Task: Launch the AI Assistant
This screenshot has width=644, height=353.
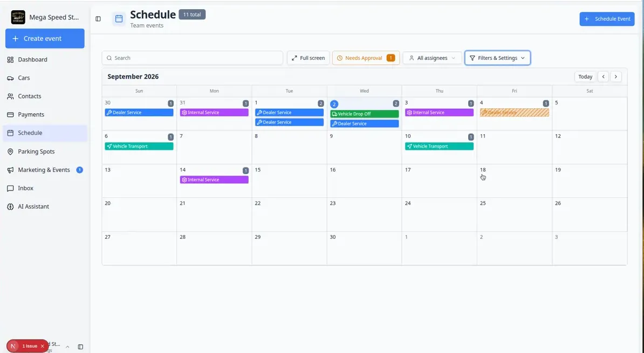Action: point(45,206)
